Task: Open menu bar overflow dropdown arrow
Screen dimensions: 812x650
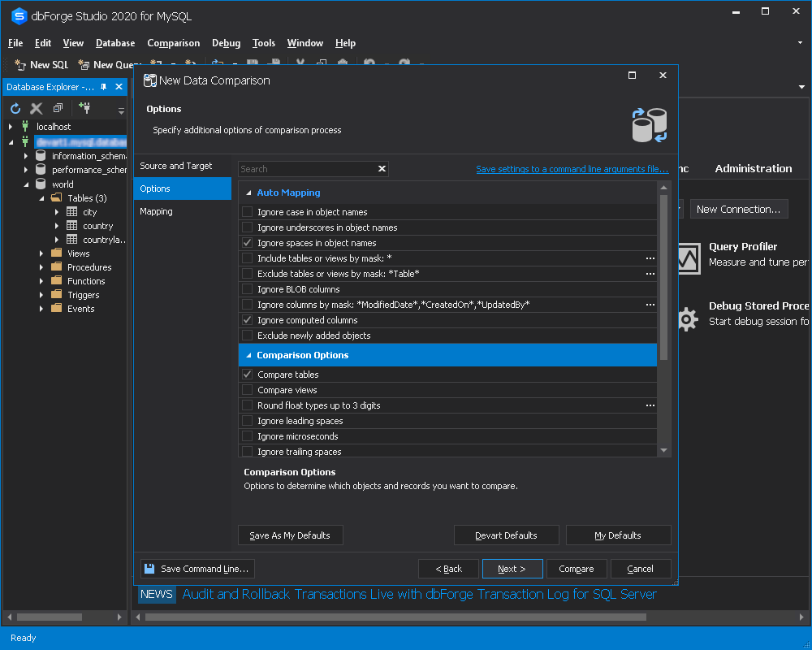Action: coord(800,43)
